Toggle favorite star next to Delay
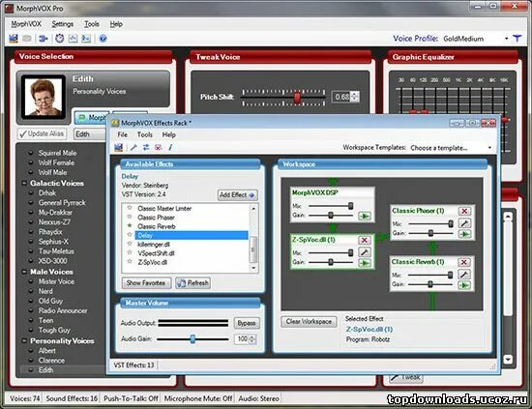 click(x=130, y=235)
